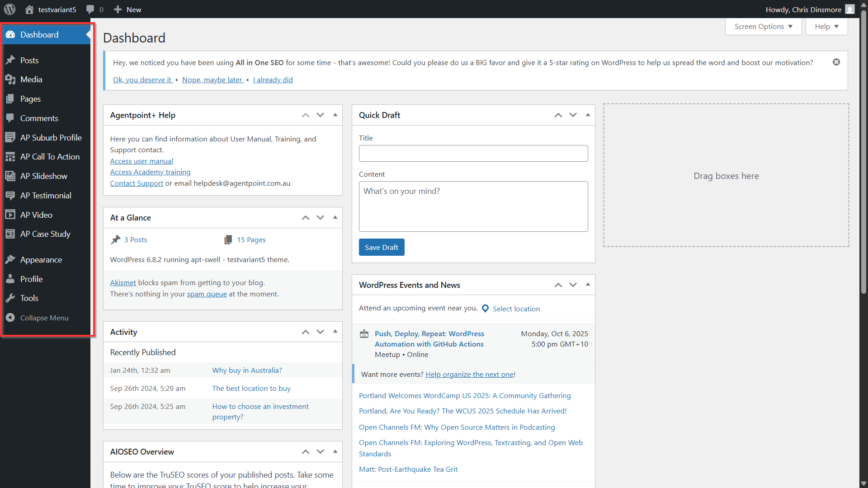The image size is (868, 488).
Task: Click the scrollbar down arrow
Action: (x=863, y=483)
